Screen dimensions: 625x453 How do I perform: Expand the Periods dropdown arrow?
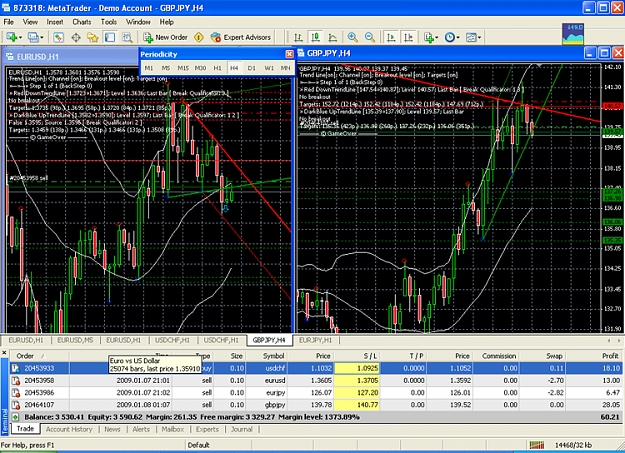pyautogui.click(x=458, y=38)
